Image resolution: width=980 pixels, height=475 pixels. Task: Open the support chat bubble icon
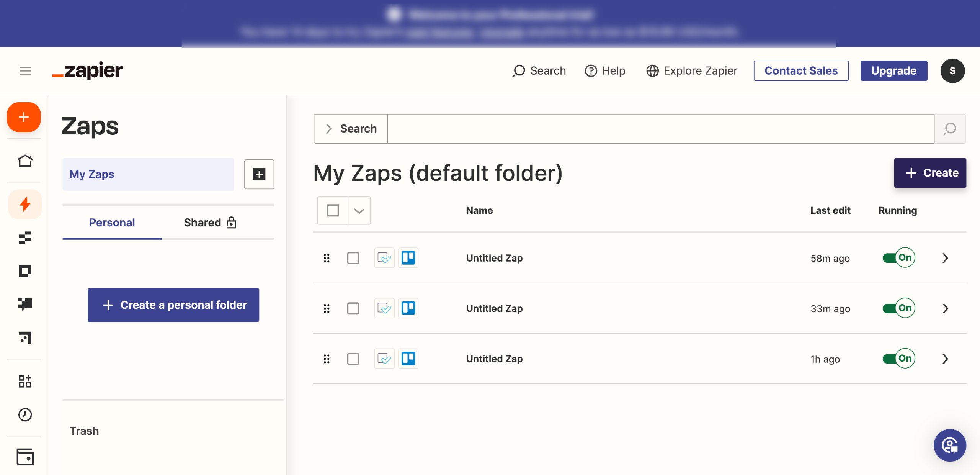point(950,445)
